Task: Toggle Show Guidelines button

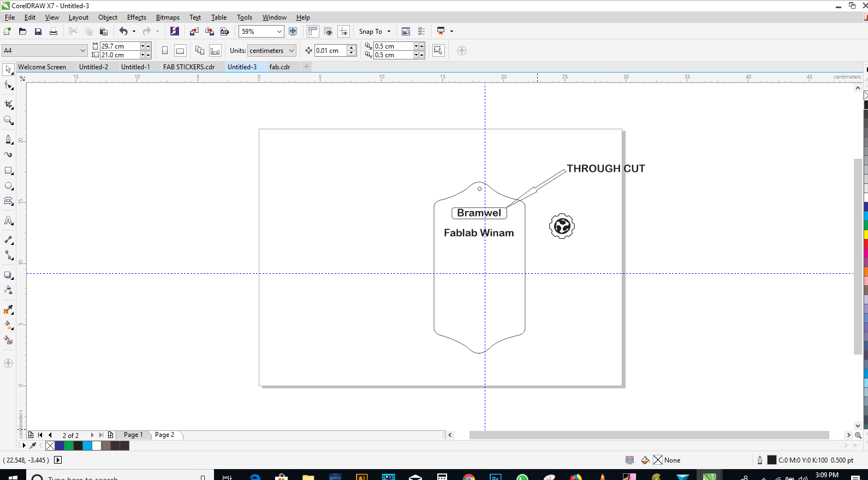Action: (x=343, y=31)
